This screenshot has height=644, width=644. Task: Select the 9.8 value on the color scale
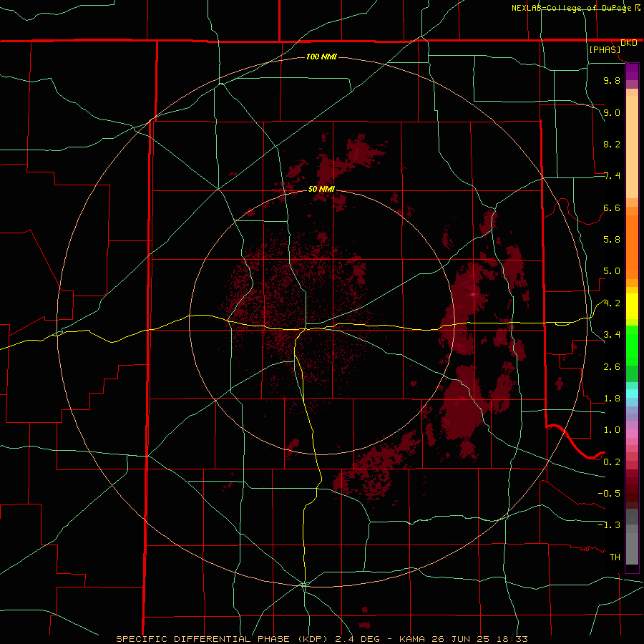(x=612, y=80)
